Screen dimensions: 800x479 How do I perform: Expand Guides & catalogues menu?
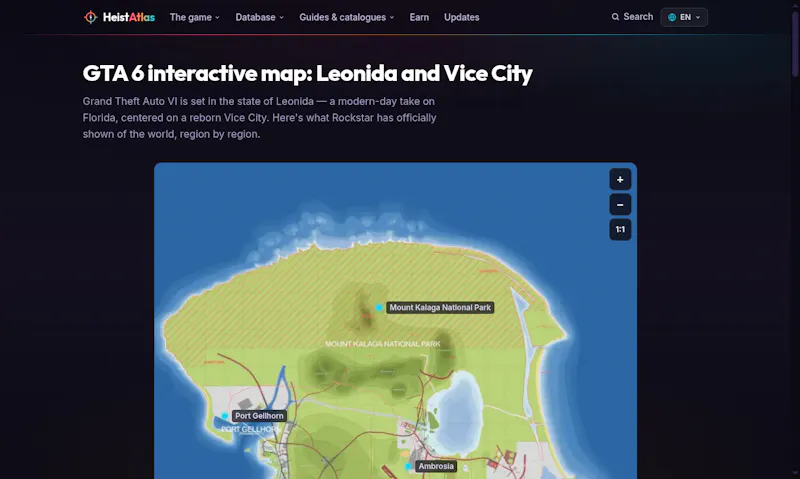[x=346, y=17]
